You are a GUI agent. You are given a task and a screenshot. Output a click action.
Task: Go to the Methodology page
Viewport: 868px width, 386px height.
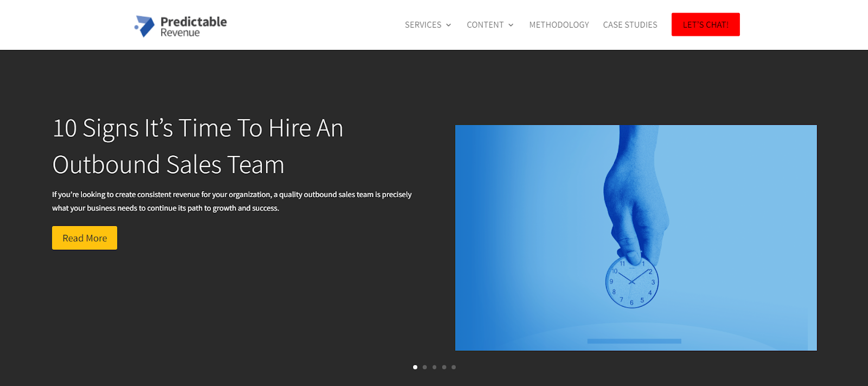[559, 25]
